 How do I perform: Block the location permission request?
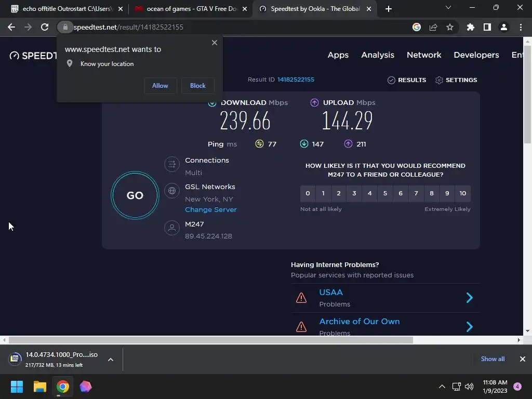coord(198,86)
